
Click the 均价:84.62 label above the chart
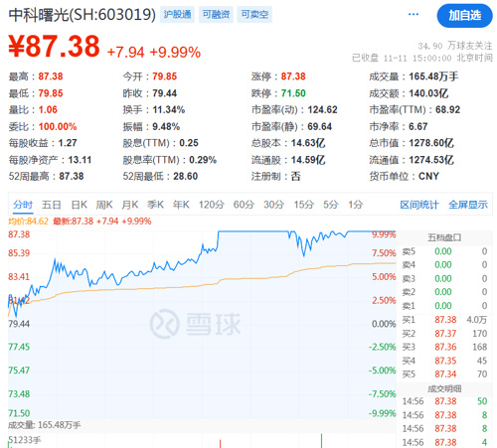point(28,222)
